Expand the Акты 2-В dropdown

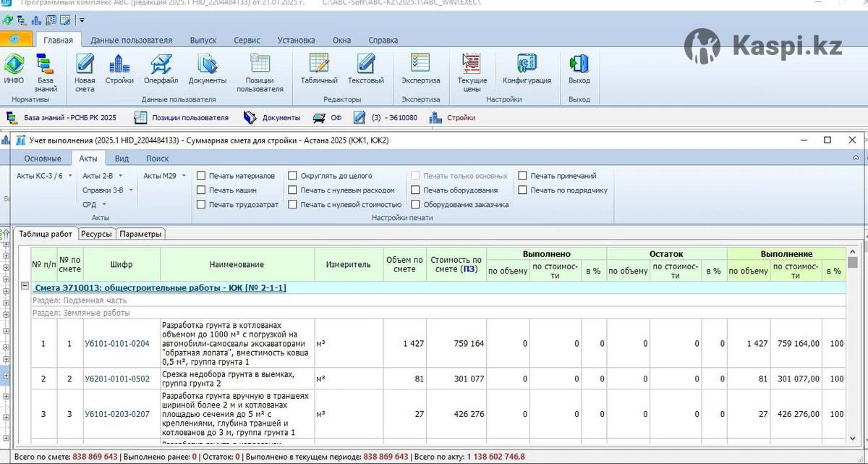click(x=102, y=176)
